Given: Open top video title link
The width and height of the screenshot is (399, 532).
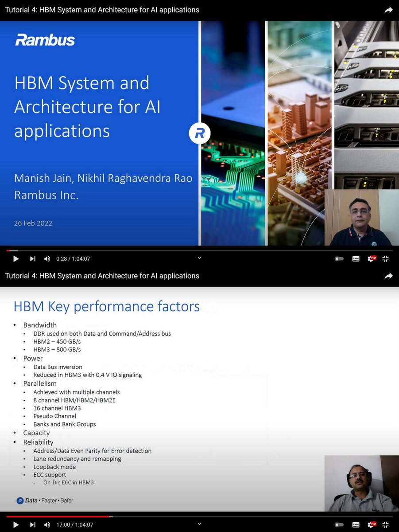Looking at the screenshot, I should 102,10.
